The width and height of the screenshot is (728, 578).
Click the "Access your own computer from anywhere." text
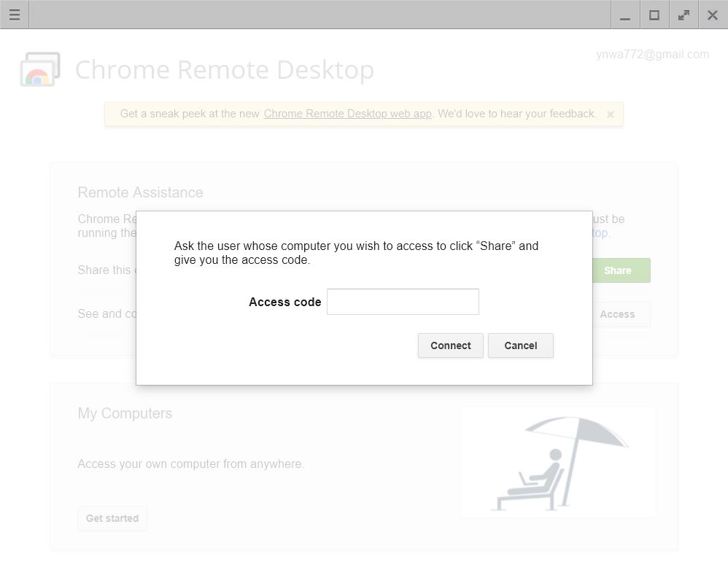[x=191, y=464]
